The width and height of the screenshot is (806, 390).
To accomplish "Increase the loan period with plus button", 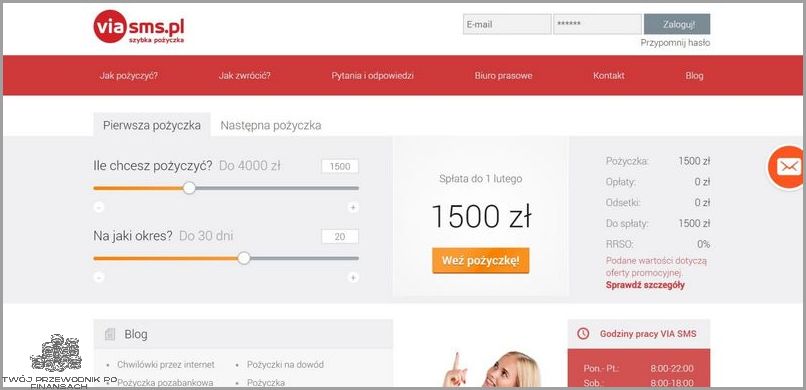I will click(353, 277).
